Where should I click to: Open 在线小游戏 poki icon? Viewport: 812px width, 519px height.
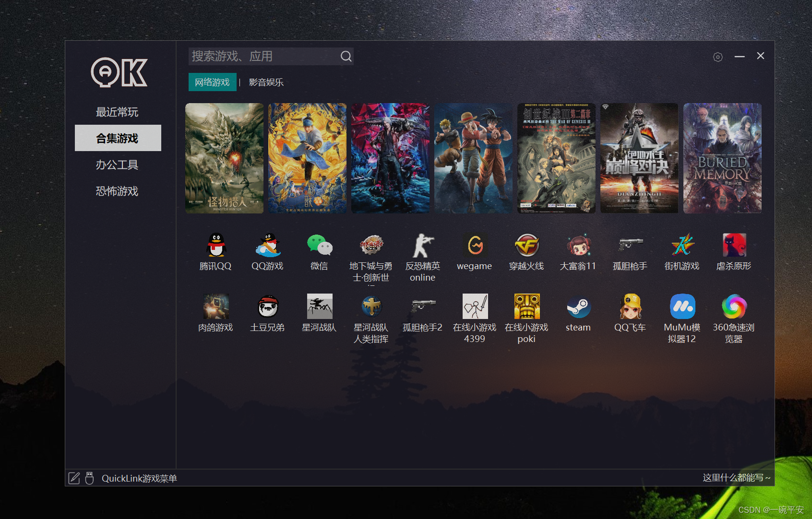tap(527, 307)
